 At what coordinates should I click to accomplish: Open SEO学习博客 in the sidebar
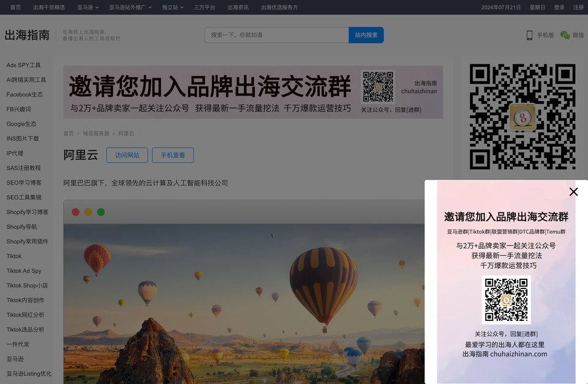(24, 183)
